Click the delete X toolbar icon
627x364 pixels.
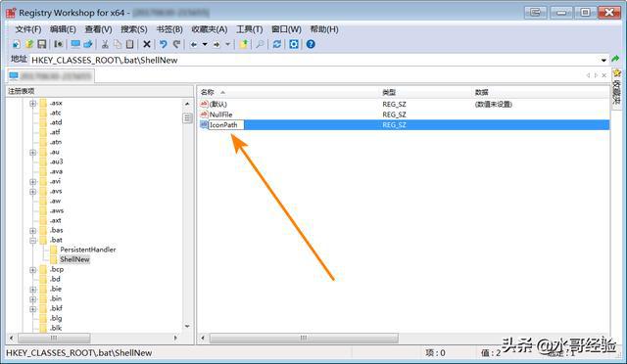[147, 44]
